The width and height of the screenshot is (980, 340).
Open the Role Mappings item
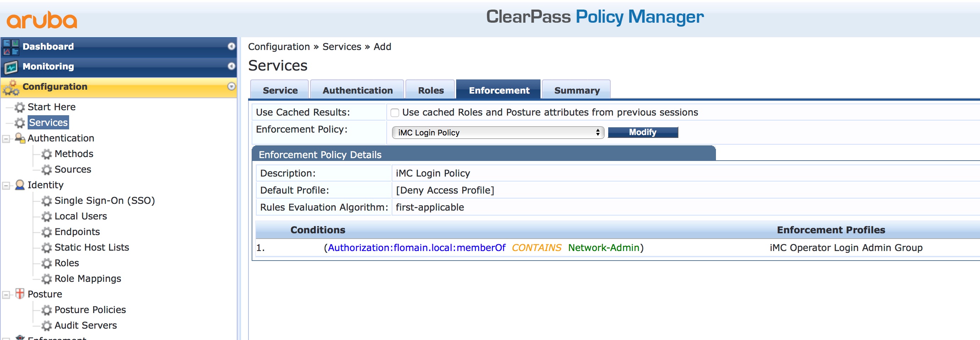click(x=88, y=278)
